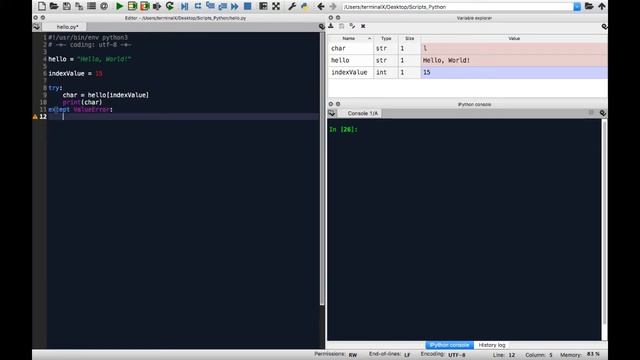Click the Size column header
This screenshot has width=640, height=360.
[409, 38]
